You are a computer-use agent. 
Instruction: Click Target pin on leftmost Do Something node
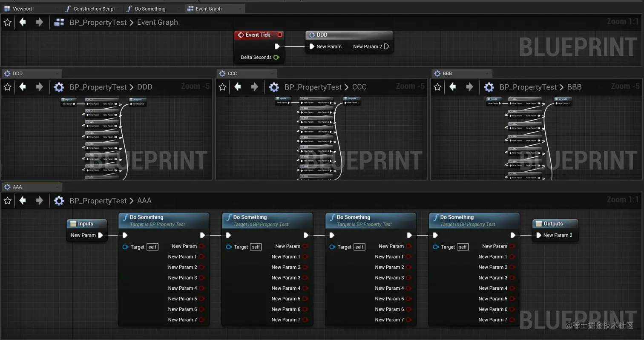pos(125,247)
